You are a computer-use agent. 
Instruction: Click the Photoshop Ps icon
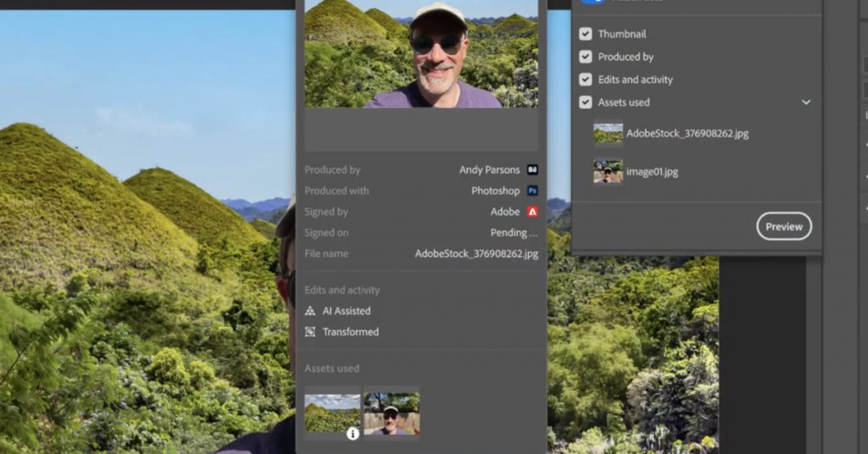532,191
